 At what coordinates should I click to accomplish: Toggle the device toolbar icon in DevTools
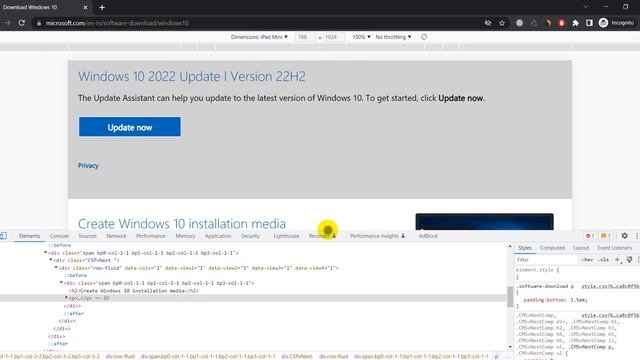coord(3,236)
